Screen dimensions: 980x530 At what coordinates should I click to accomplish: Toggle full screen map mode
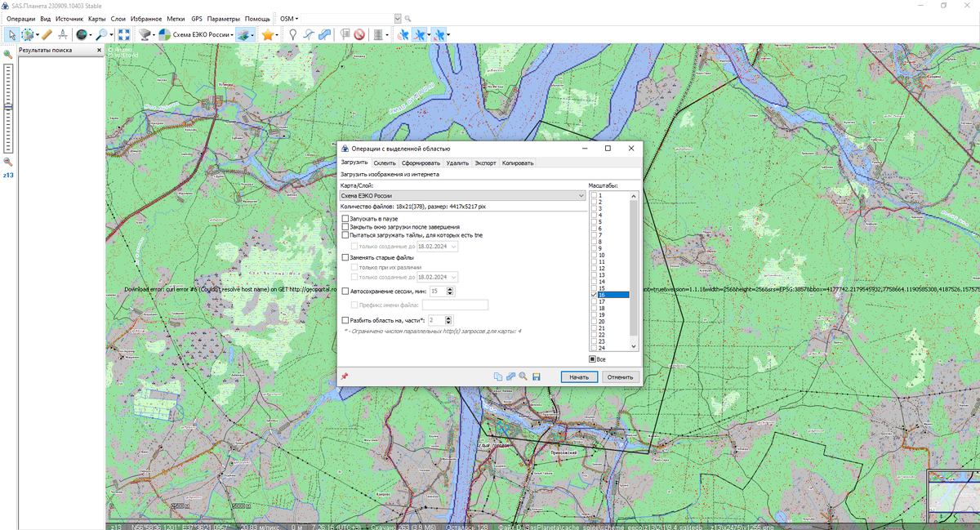[x=123, y=34]
